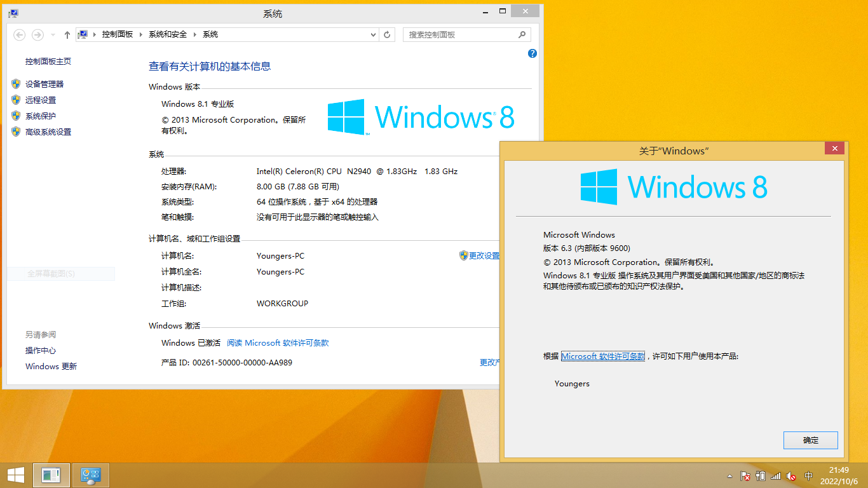Open the blue help question mark
This screenshot has width=868, height=488.
coord(532,53)
